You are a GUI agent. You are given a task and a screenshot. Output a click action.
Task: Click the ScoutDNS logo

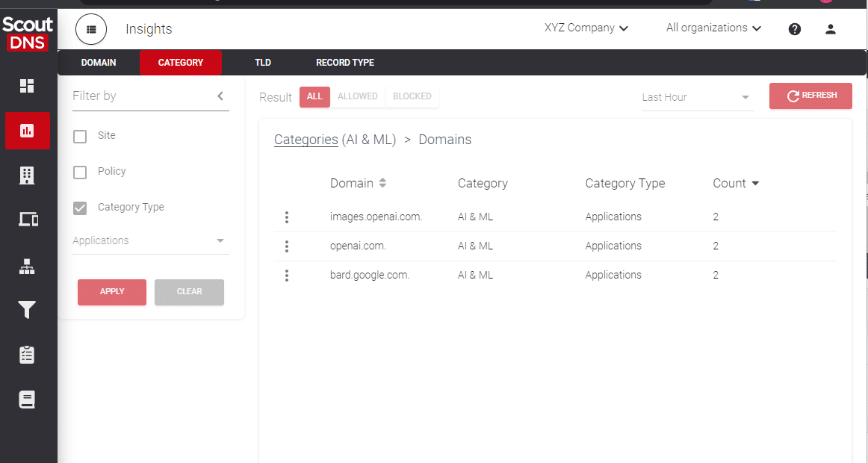click(x=28, y=33)
